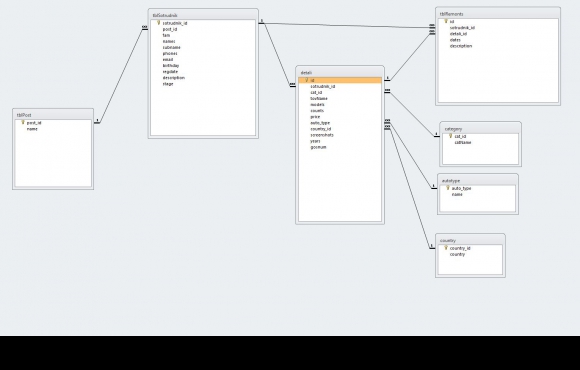Select the tblPost table title bar
The height and width of the screenshot is (370, 580).
coord(53,115)
